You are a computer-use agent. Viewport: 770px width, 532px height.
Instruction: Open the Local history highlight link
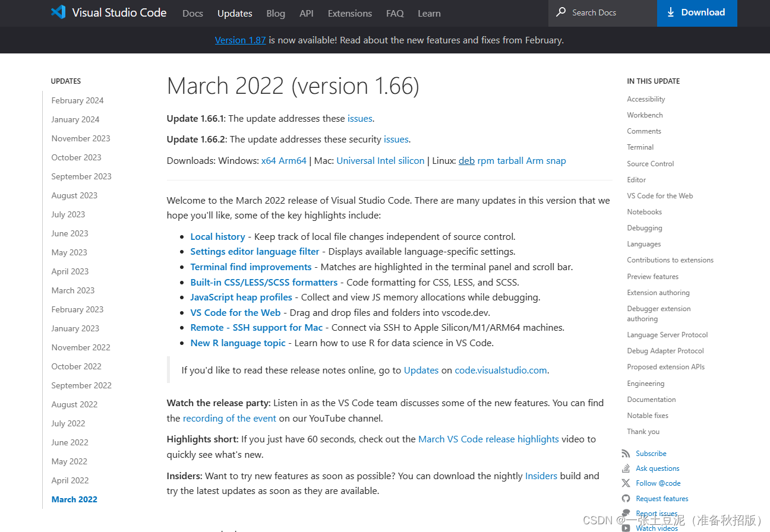pos(217,236)
